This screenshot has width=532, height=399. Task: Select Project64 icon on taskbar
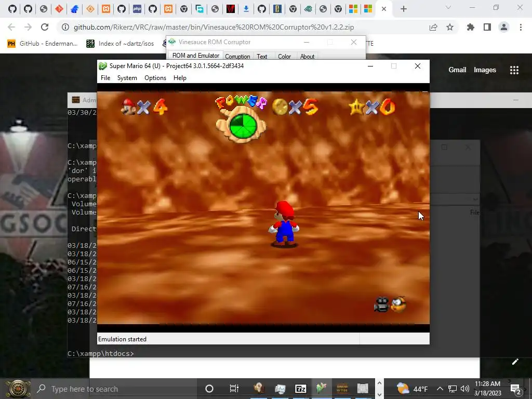pos(321,389)
